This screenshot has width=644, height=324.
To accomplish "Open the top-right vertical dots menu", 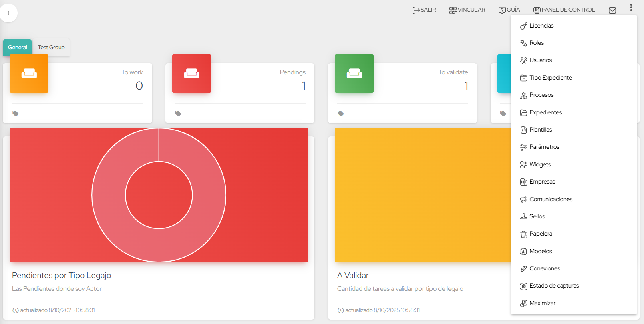I will (x=631, y=8).
